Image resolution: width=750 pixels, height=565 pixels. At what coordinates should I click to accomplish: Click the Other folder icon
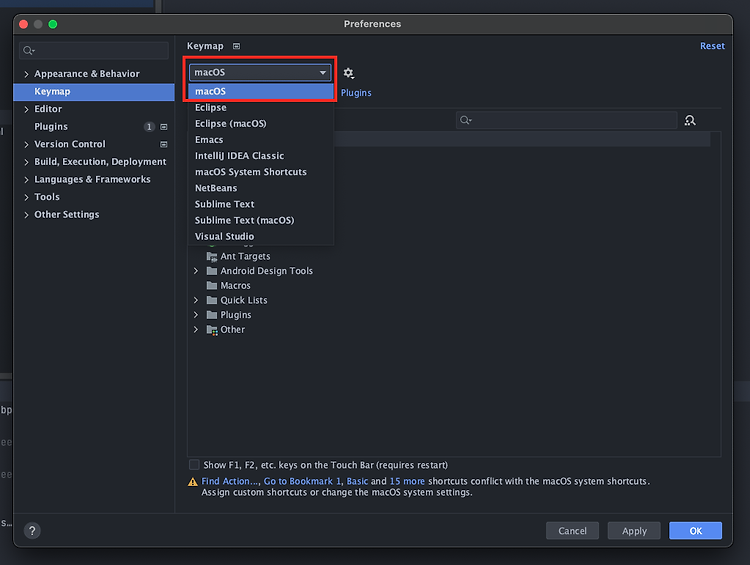[x=211, y=330]
